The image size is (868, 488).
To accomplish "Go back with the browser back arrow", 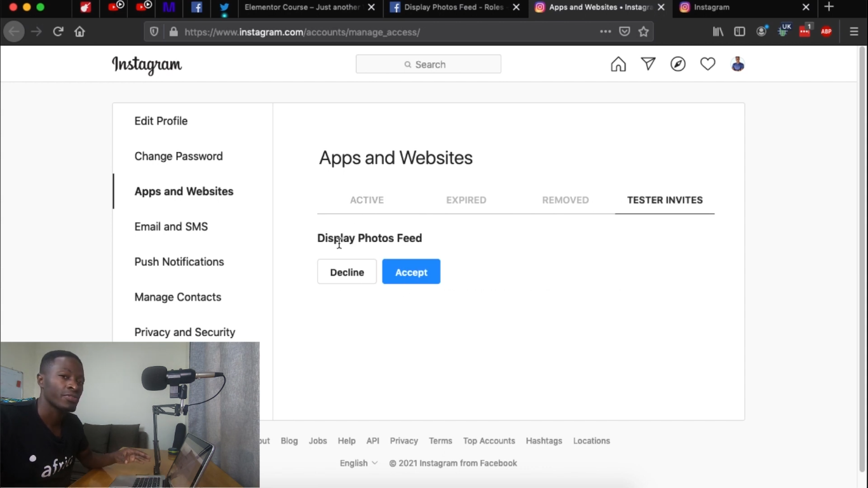I will click(x=14, y=31).
